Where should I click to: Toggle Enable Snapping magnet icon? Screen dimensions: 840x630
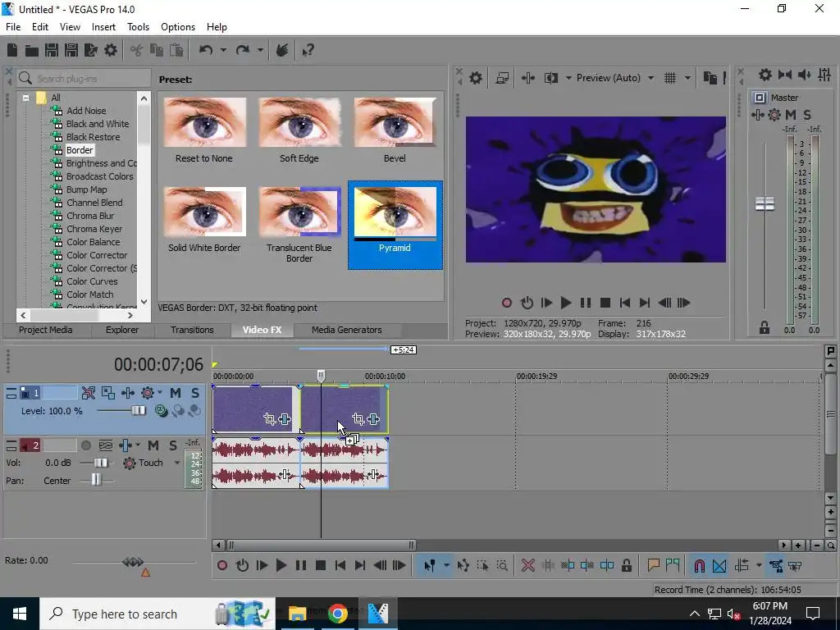(x=699, y=565)
